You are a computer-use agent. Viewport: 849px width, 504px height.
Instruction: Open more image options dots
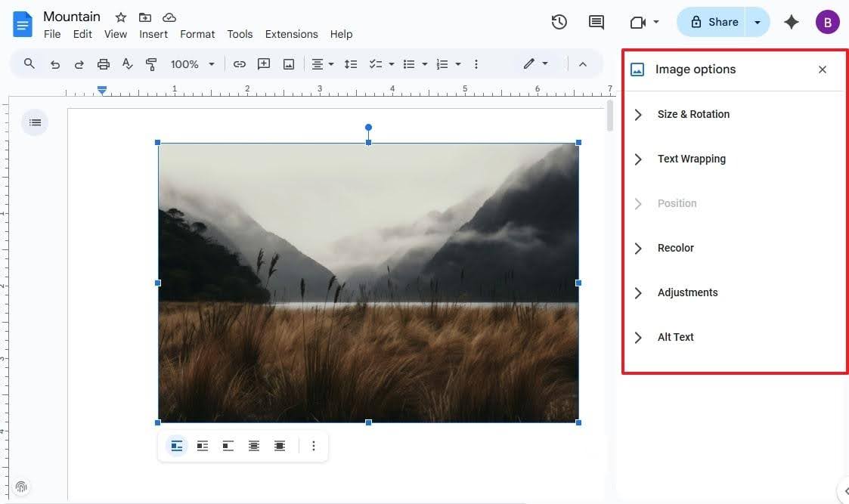point(314,446)
